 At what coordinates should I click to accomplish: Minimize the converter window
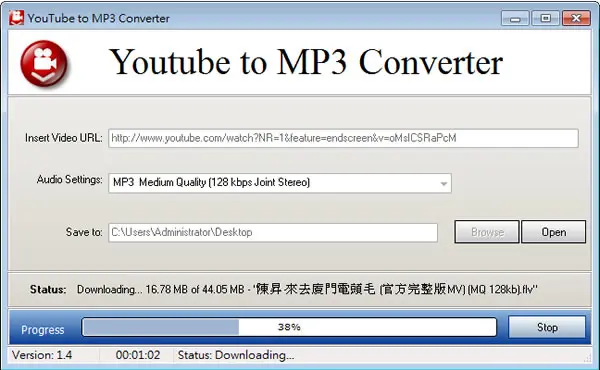click(x=515, y=18)
